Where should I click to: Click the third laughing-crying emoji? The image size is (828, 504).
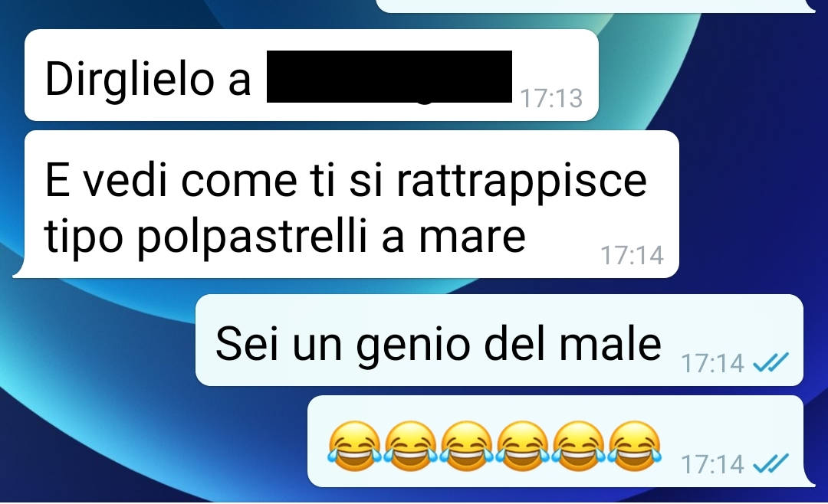[466, 446]
